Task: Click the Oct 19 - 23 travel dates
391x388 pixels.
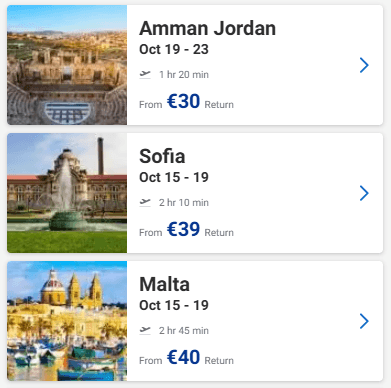Action: [x=174, y=49]
